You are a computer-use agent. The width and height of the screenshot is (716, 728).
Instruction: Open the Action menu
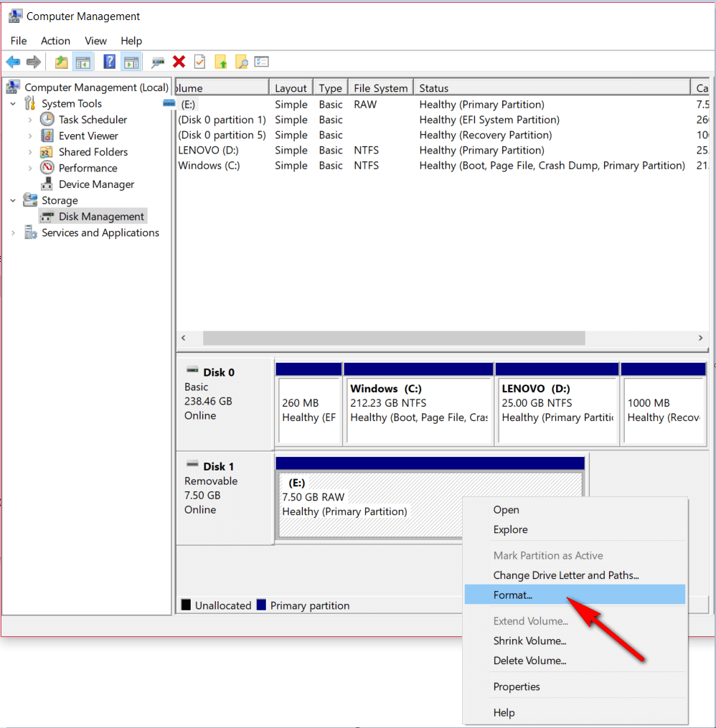point(55,41)
